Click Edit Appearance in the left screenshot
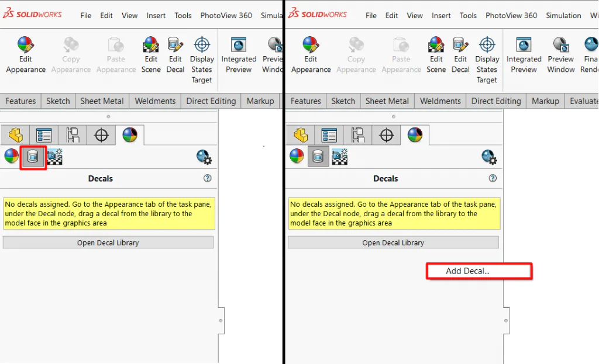This screenshot has width=599, height=364. click(26, 54)
